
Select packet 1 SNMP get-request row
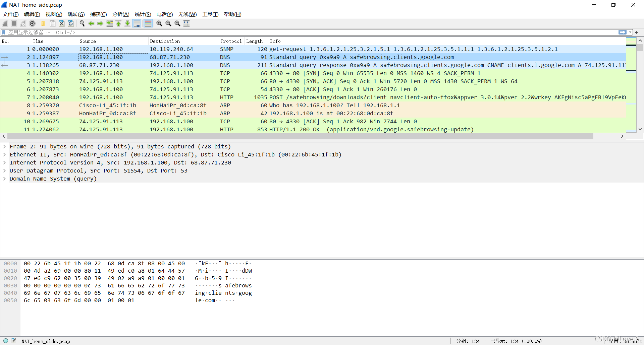pyautogui.click(x=313, y=49)
